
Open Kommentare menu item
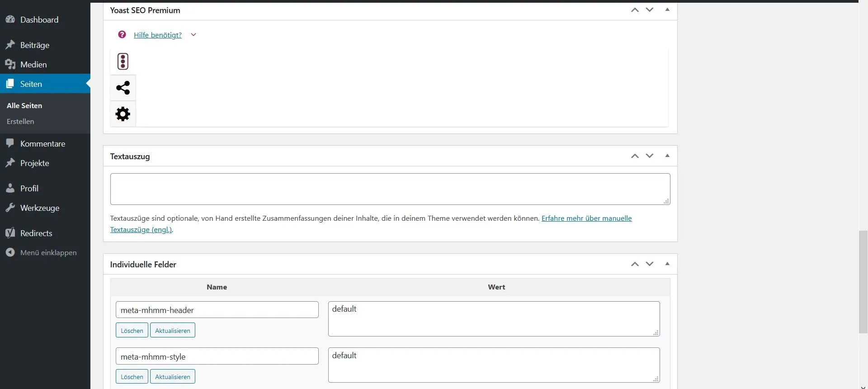pos(45,143)
